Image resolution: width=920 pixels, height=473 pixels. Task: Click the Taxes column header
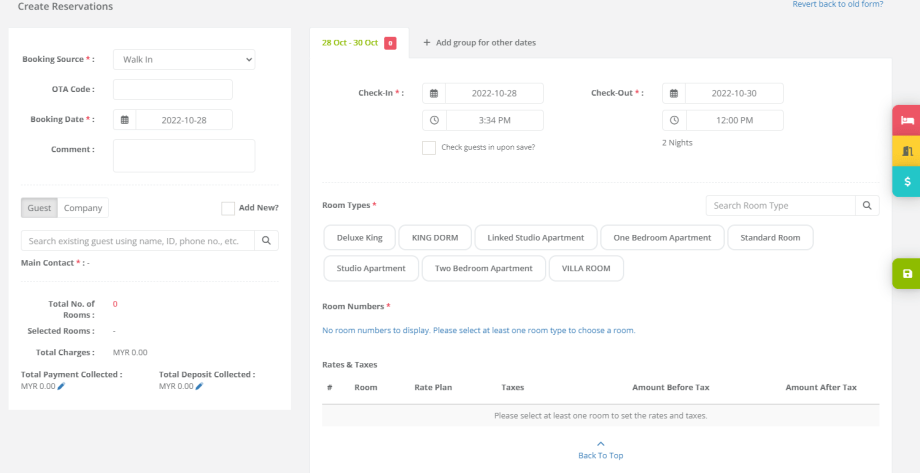513,387
